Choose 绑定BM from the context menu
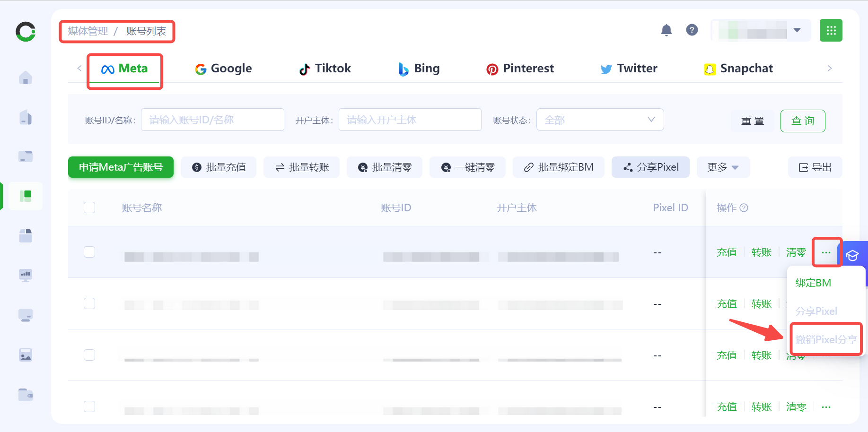Image resolution: width=868 pixels, height=432 pixels. click(x=813, y=283)
